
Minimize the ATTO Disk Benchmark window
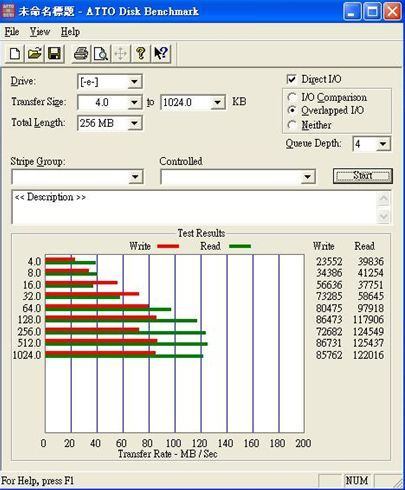[351, 12]
